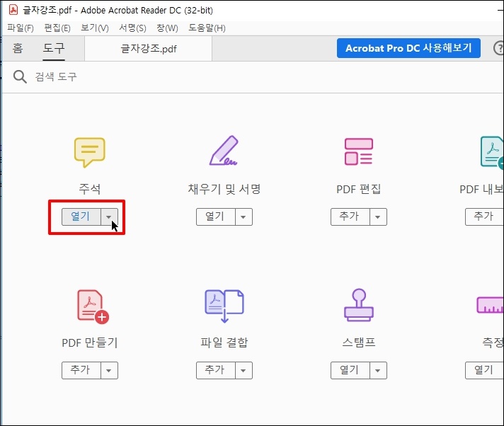Select the 채우기 및 서명 pen icon
504x426 pixels.
click(224, 150)
